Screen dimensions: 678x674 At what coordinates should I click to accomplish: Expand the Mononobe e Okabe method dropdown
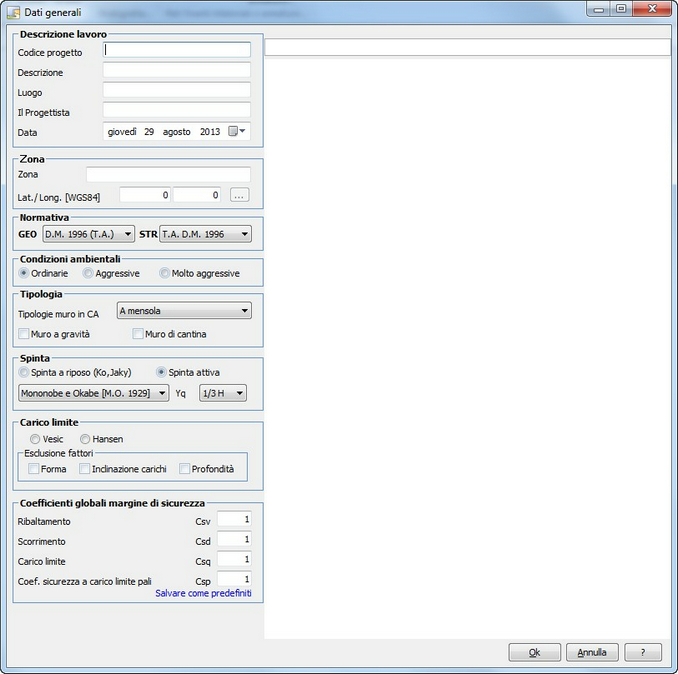coord(94,393)
